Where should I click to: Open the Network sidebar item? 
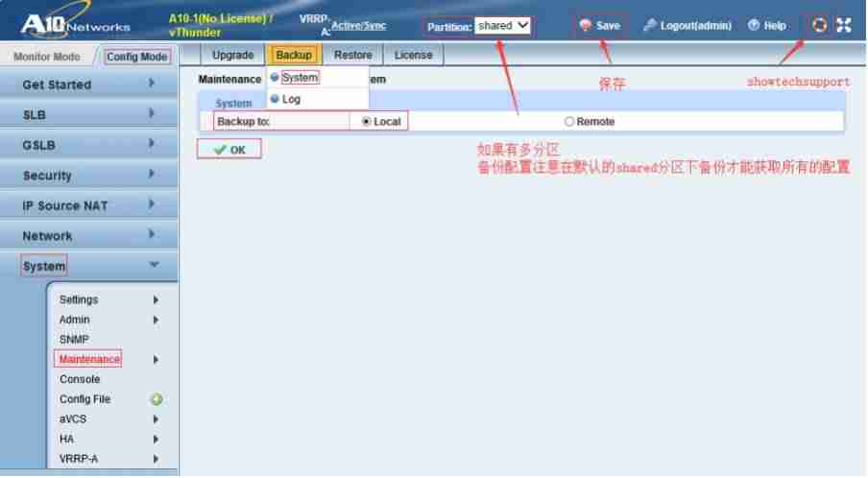(x=88, y=236)
